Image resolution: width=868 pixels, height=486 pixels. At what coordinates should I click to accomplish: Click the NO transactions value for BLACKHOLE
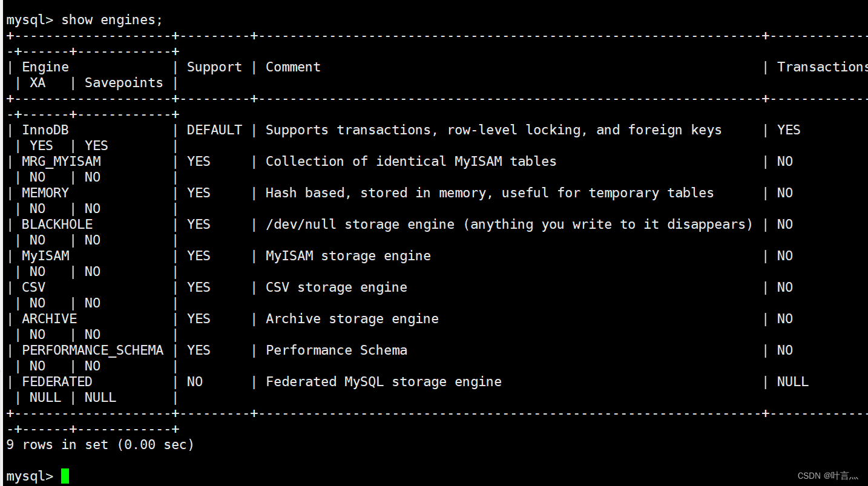pos(785,225)
